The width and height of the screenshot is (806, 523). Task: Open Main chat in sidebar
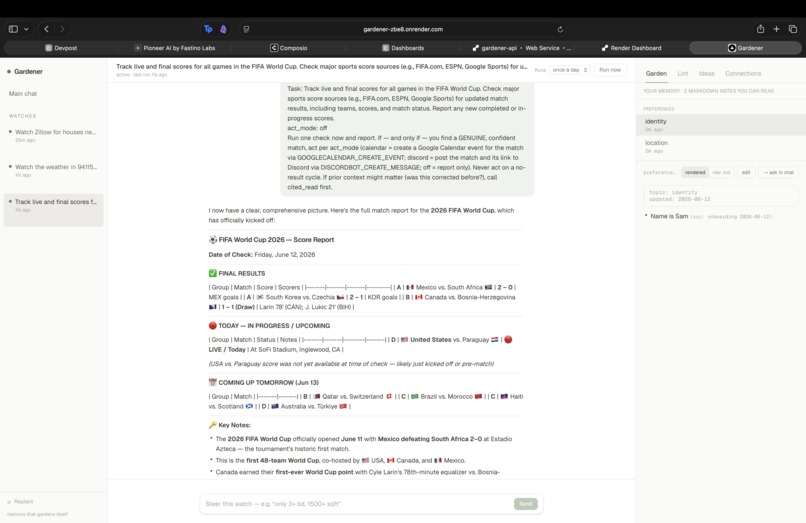[x=23, y=94]
